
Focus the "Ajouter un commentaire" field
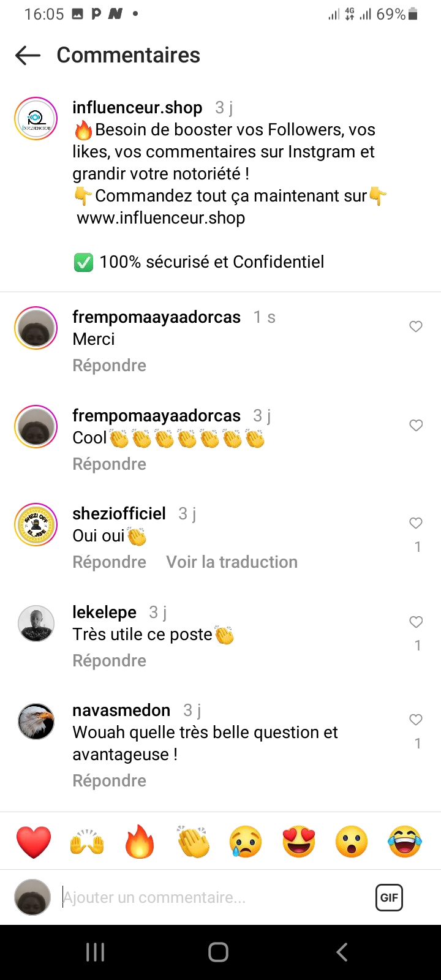coord(208,898)
